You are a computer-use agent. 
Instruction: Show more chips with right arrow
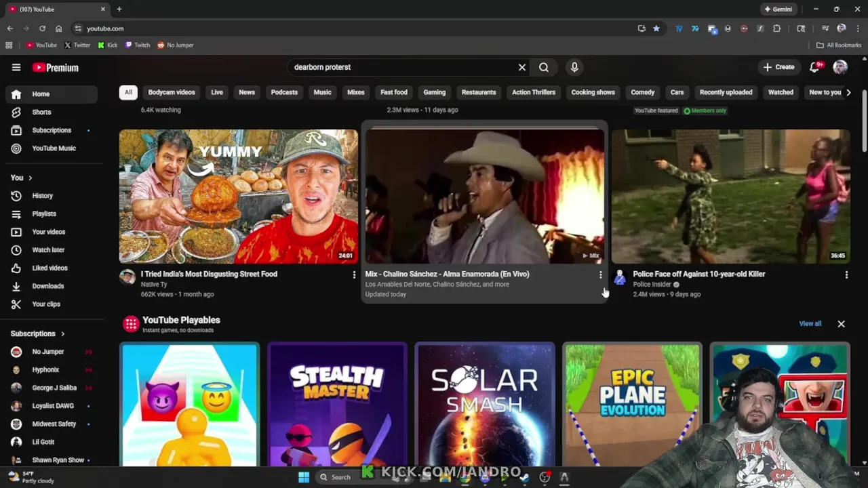pyautogui.click(x=848, y=92)
